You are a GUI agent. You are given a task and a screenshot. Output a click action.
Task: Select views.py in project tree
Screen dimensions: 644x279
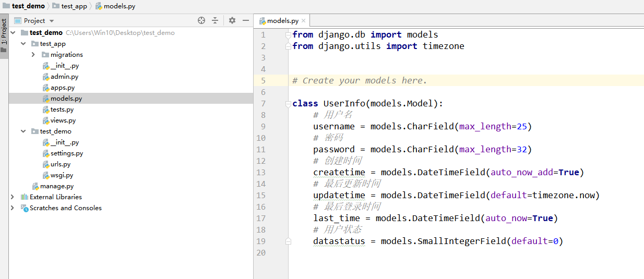(63, 120)
